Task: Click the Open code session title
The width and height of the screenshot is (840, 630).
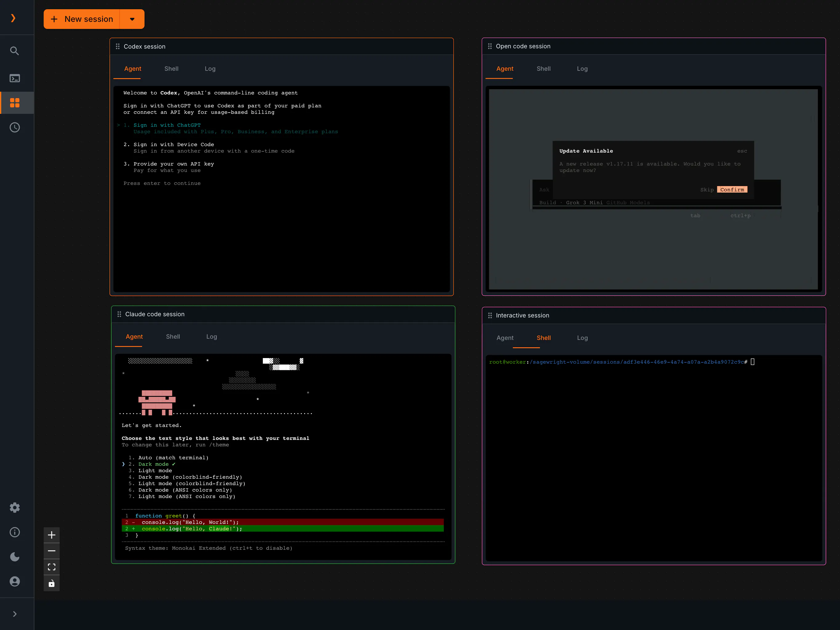Action: (x=523, y=46)
